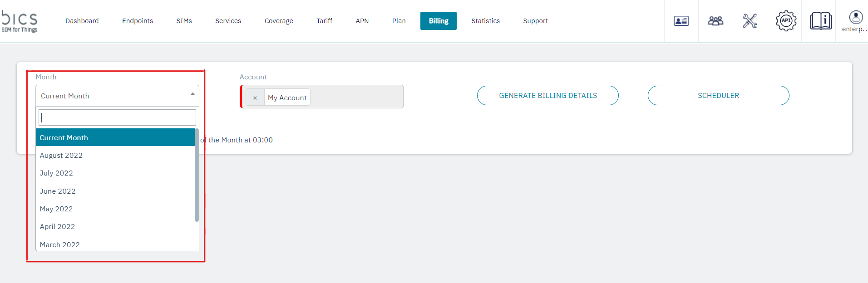
Task: Go to the Dashboard tab
Action: click(82, 21)
